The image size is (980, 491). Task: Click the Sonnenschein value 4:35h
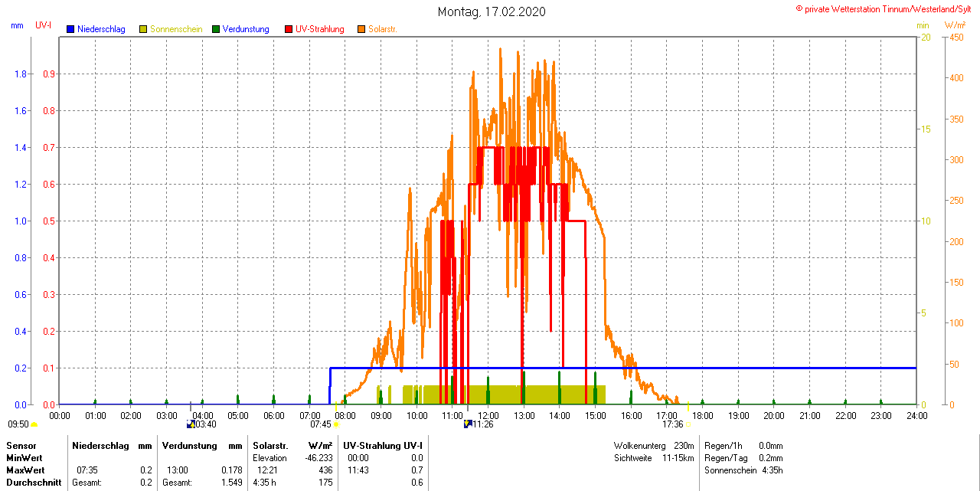tap(773, 470)
